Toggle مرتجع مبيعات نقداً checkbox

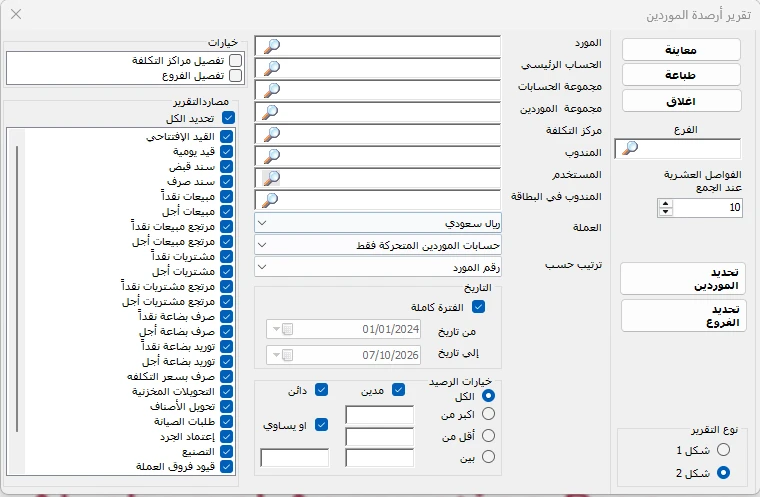pyautogui.click(x=226, y=227)
